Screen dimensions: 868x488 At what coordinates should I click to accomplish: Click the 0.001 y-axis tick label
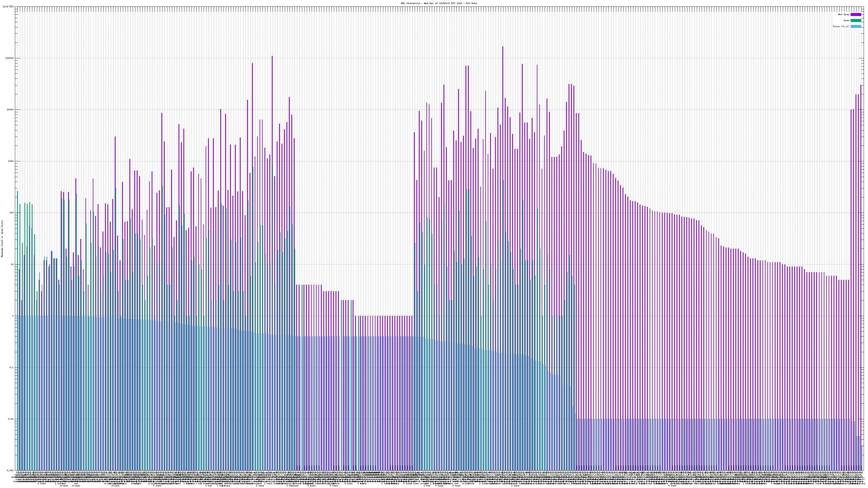tap(11, 470)
